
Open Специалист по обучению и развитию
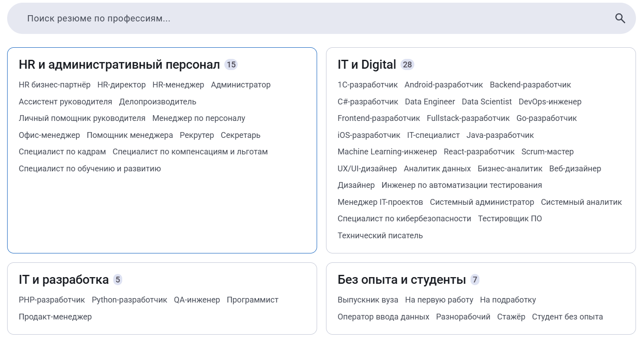tap(90, 169)
